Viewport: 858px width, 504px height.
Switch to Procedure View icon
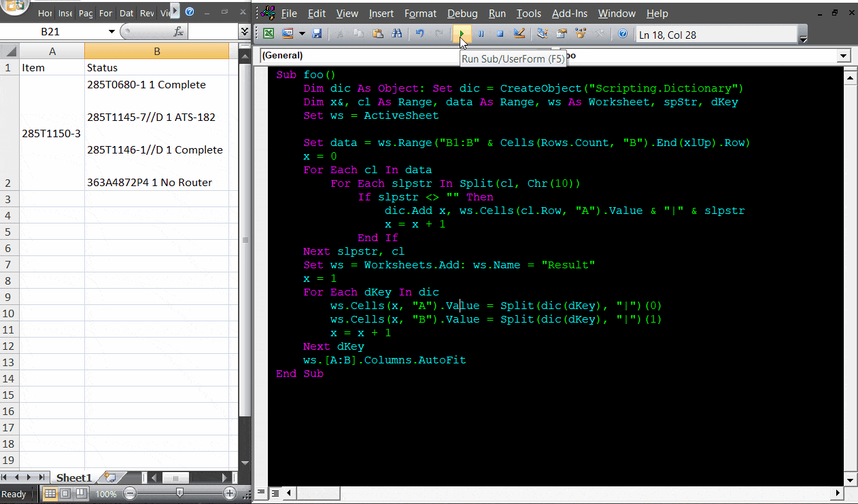262,493
